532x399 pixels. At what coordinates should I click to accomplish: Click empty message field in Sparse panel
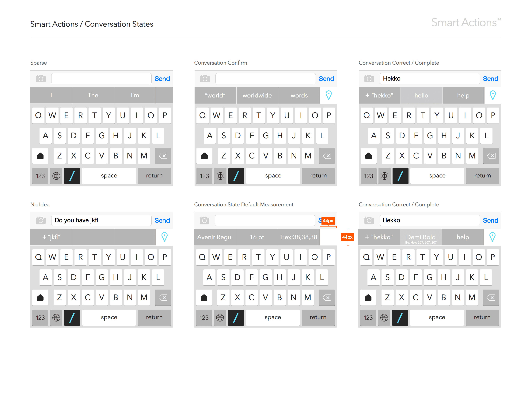pos(101,79)
